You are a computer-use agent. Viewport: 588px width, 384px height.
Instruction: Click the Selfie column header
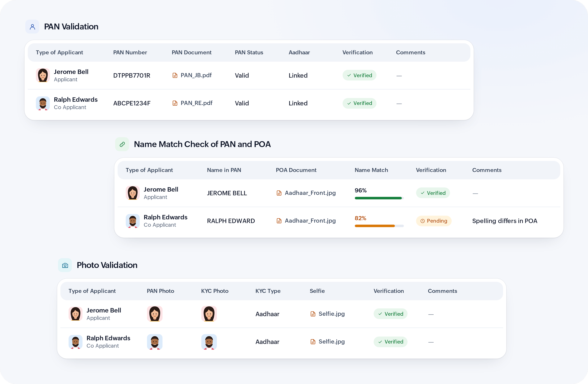point(317,291)
